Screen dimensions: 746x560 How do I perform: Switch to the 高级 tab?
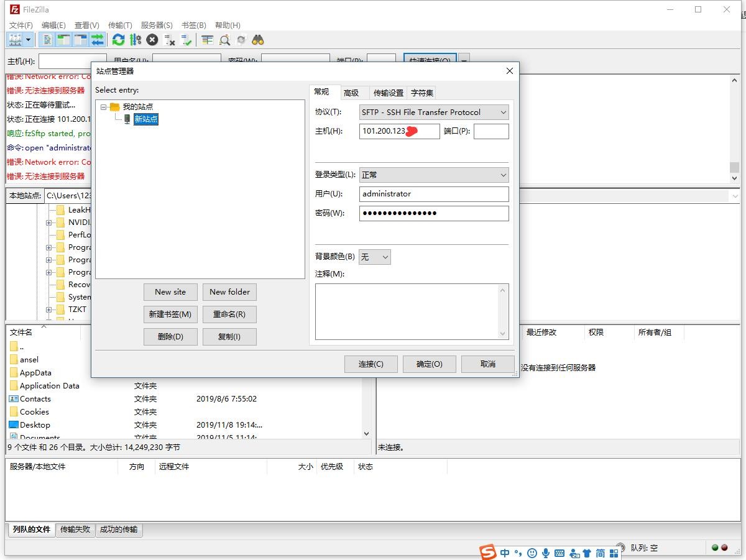[x=351, y=93]
